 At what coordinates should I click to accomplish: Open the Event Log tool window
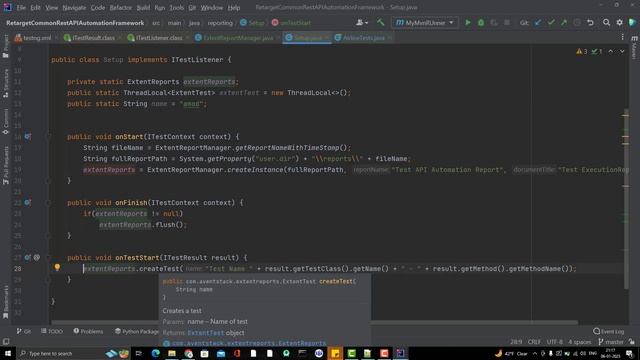(609, 331)
